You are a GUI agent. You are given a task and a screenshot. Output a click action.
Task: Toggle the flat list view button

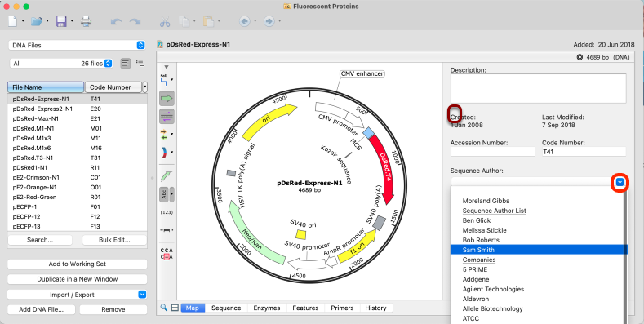pyautogui.click(x=126, y=63)
